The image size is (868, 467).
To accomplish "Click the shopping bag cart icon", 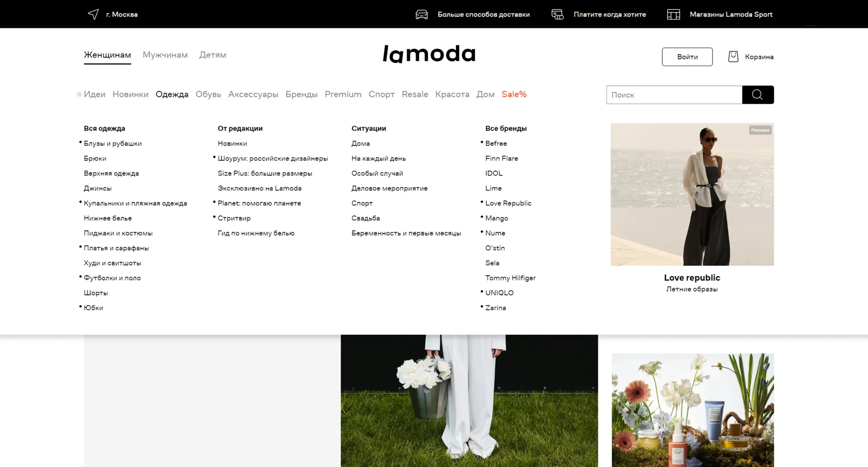I will click(x=733, y=56).
